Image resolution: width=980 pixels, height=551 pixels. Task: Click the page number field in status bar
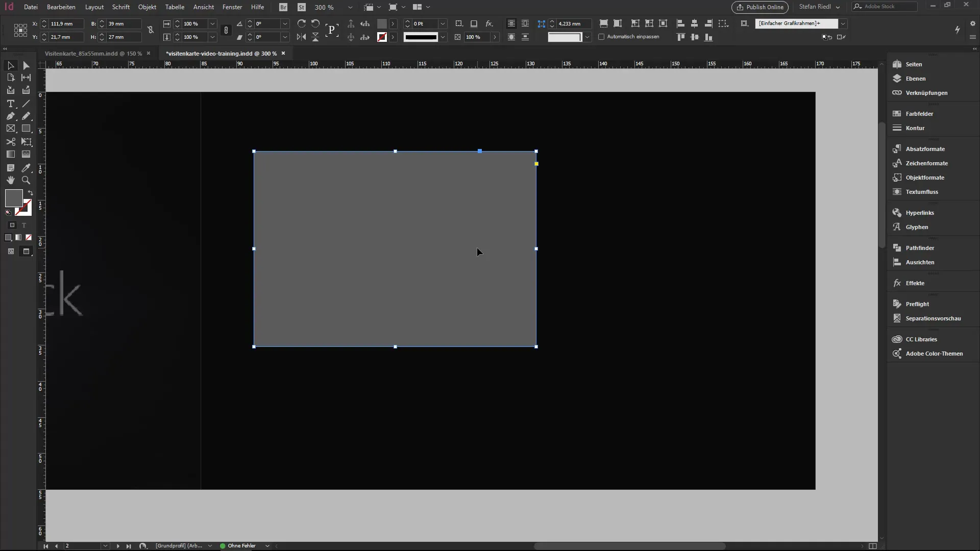[x=82, y=546]
